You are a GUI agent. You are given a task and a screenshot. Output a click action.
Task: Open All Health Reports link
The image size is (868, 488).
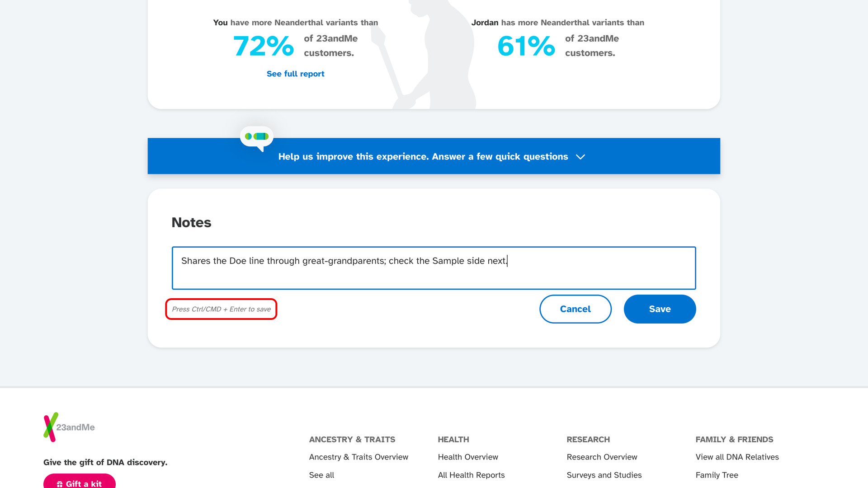tap(471, 475)
